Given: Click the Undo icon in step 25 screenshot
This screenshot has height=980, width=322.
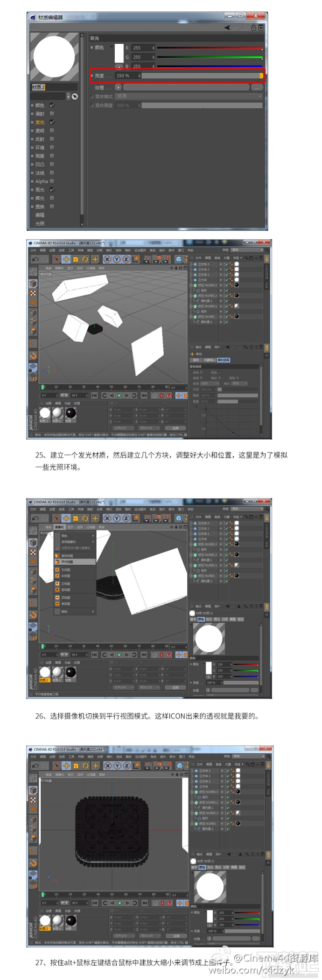Looking at the screenshot, I should tap(35, 260).
